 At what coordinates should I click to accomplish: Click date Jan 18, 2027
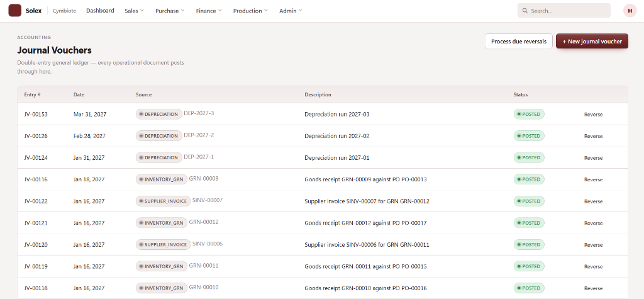point(89,179)
